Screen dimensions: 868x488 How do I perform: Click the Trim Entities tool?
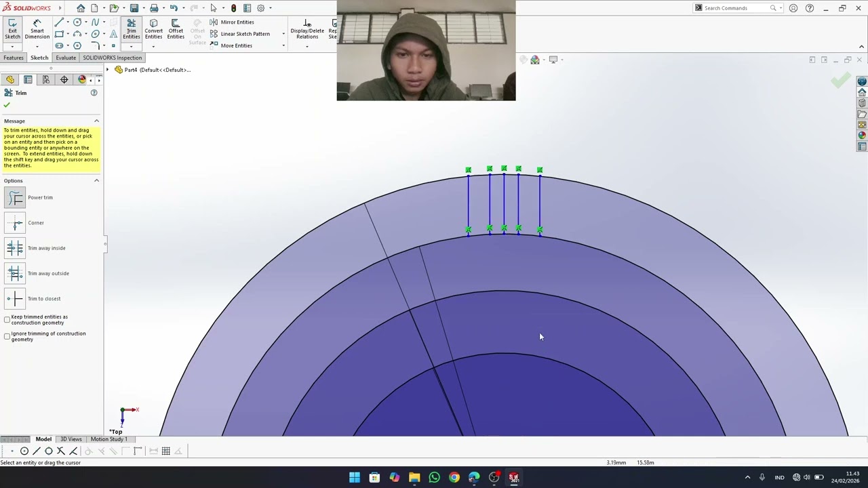click(x=132, y=28)
